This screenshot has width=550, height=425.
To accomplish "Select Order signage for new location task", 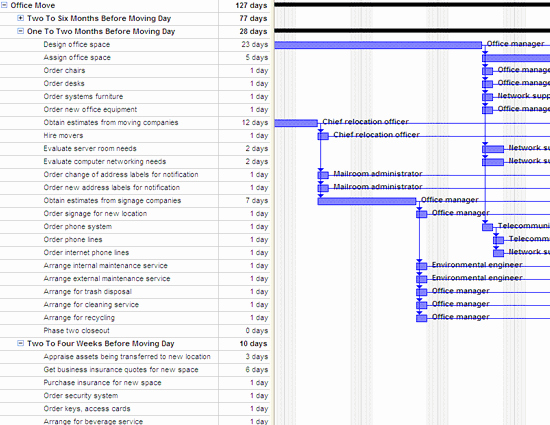I will [95, 213].
